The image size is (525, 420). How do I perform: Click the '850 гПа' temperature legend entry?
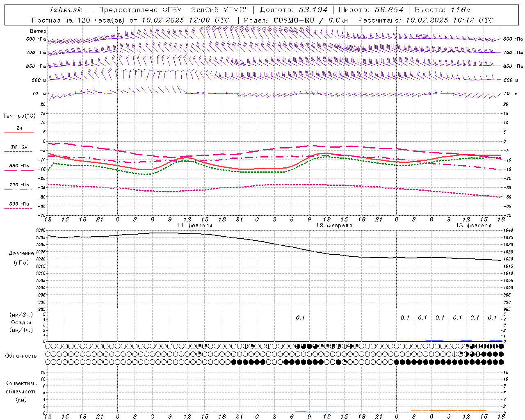pyautogui.click(x=19, y=166)
